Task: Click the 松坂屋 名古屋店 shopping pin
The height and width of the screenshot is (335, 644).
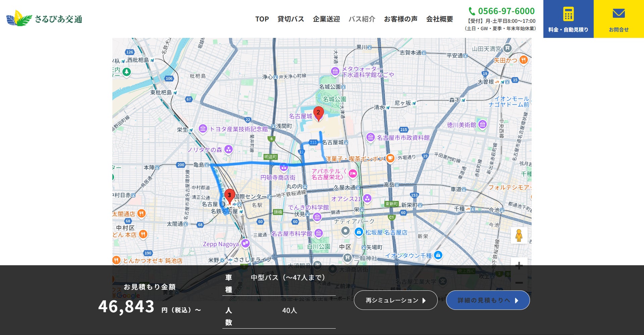Action: [359, 232]
